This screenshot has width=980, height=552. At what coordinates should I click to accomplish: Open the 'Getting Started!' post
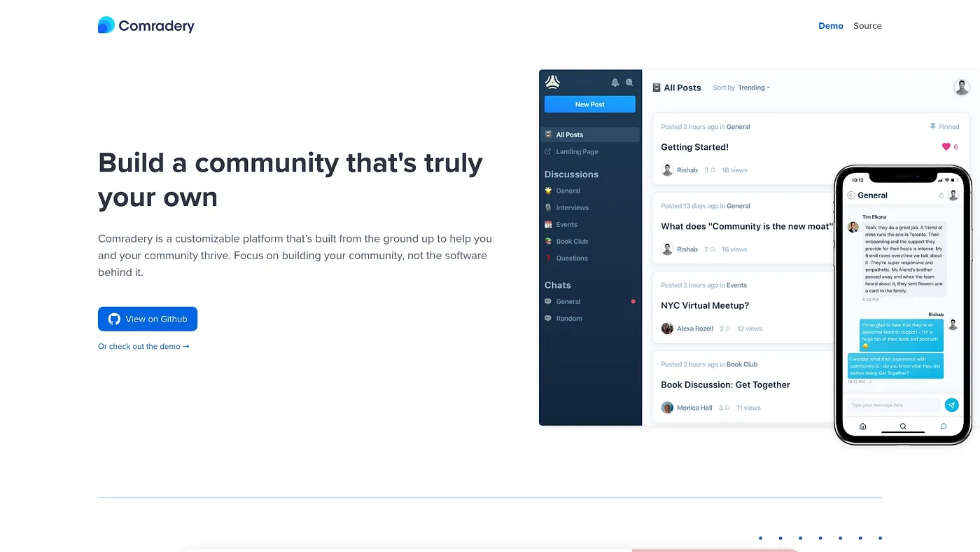click(x=694, y=147)
